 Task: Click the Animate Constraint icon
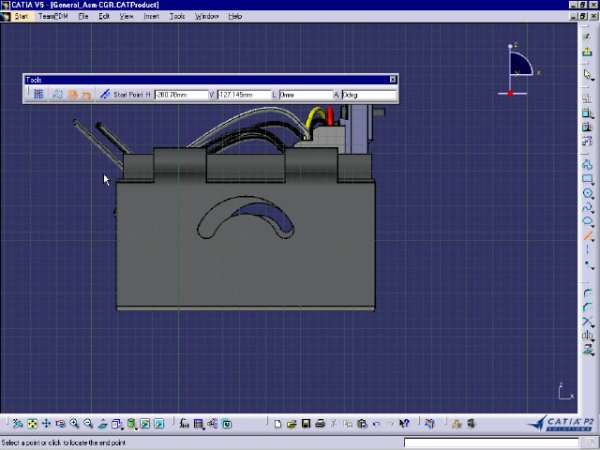point(587,141)
